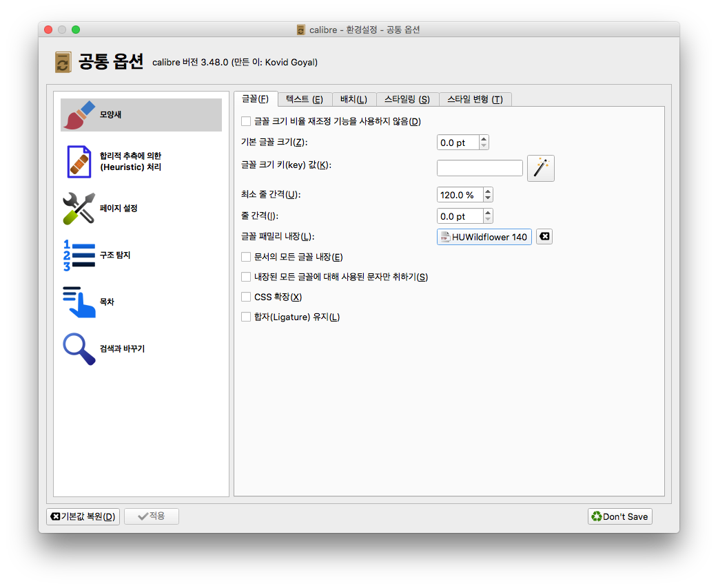718x588 pixels.
Task: Decrease 최소 줄 간격 with down arrow
Action: tap(488, 198)
